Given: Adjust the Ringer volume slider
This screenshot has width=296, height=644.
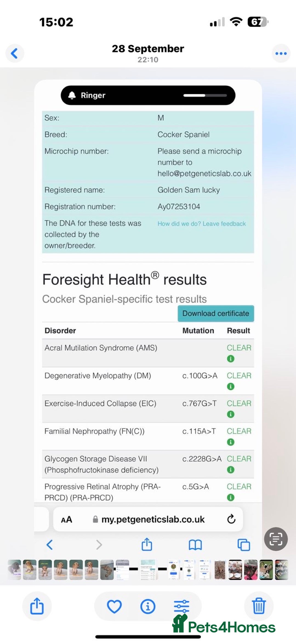Looking at the screenshot, I should [205, 95].
